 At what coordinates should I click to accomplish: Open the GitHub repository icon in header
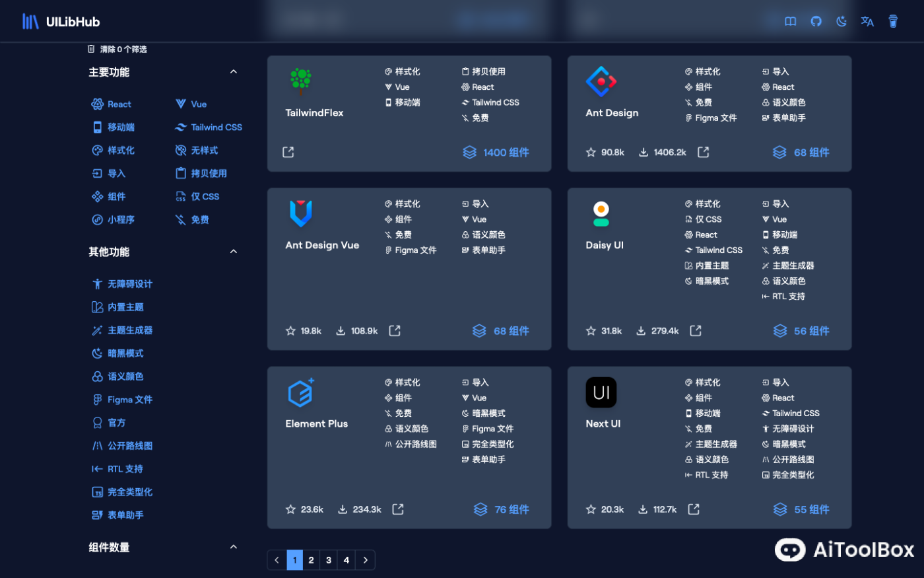coord(816,21)
